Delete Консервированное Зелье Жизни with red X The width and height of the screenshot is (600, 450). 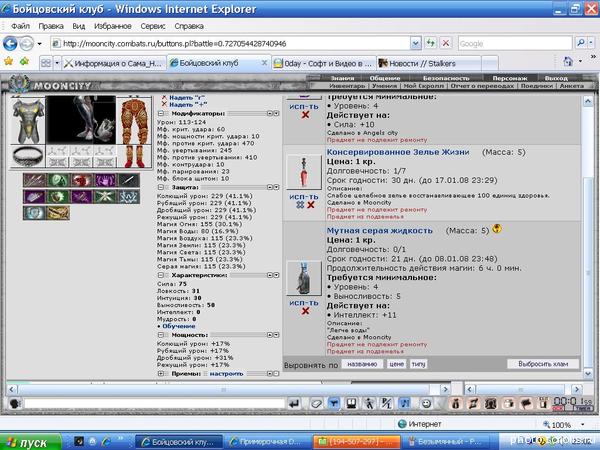pos(311,205)
